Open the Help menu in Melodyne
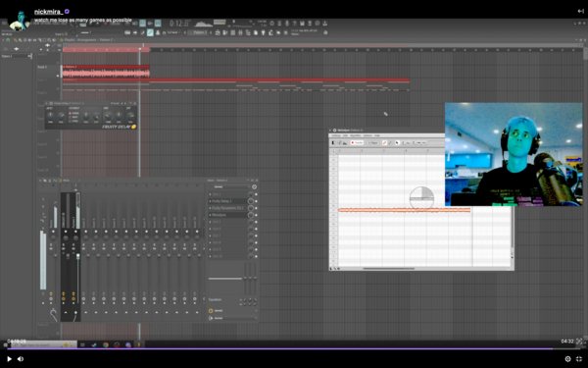 pos(377,135)
